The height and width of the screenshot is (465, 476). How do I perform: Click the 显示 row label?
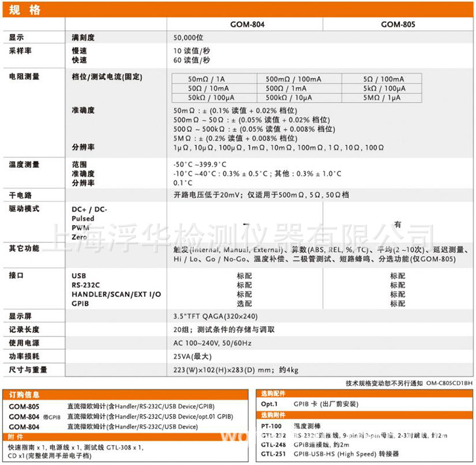click(x=16, y=37)
